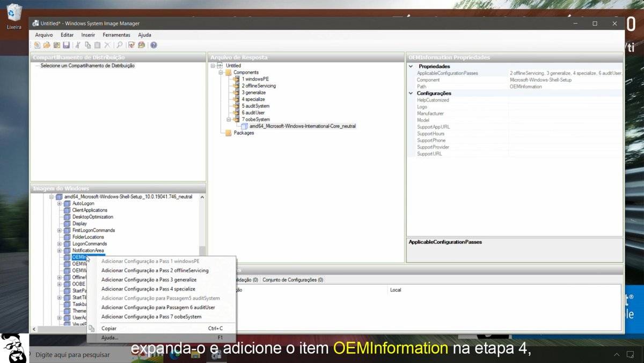Click the blue Help question mark icon

tap(153, 45)
